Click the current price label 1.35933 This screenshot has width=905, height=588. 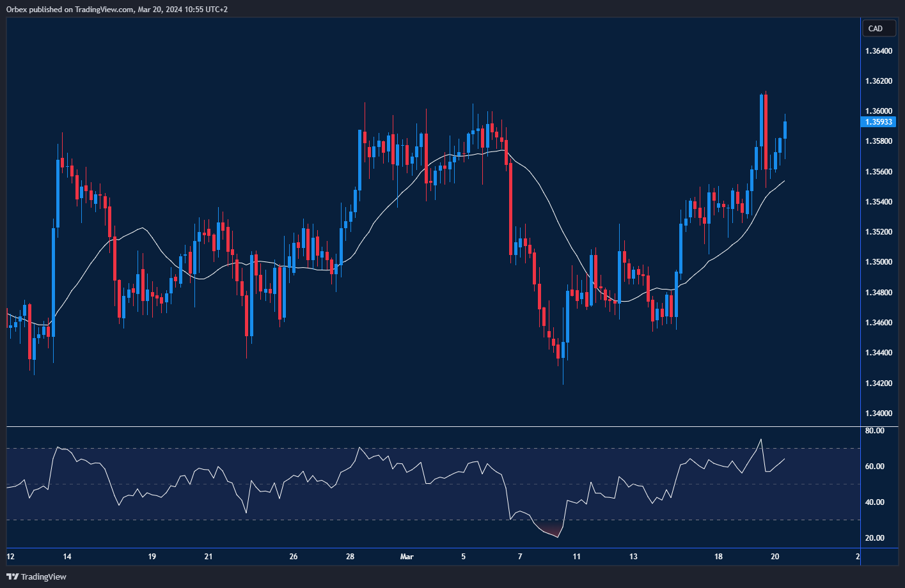click(878, 121)
